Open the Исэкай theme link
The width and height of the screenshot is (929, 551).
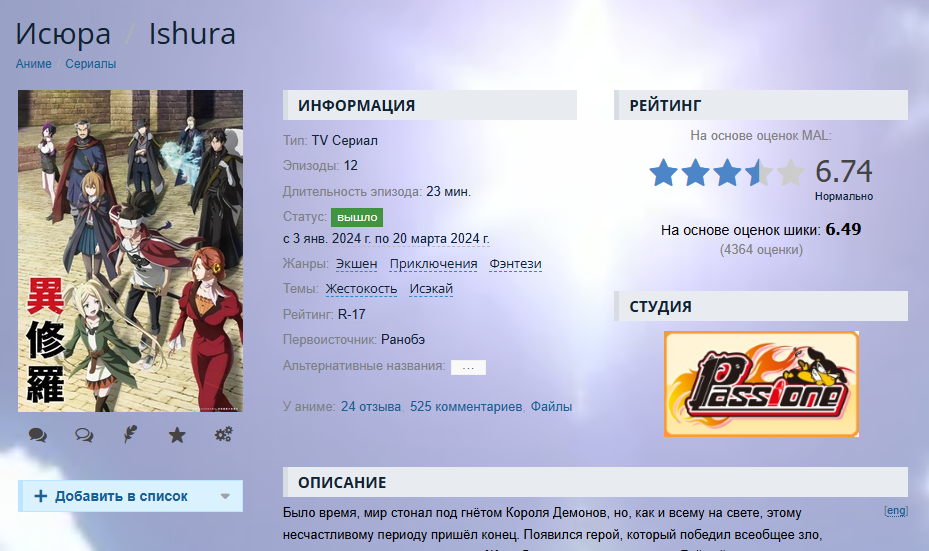(x=431, y=289)
